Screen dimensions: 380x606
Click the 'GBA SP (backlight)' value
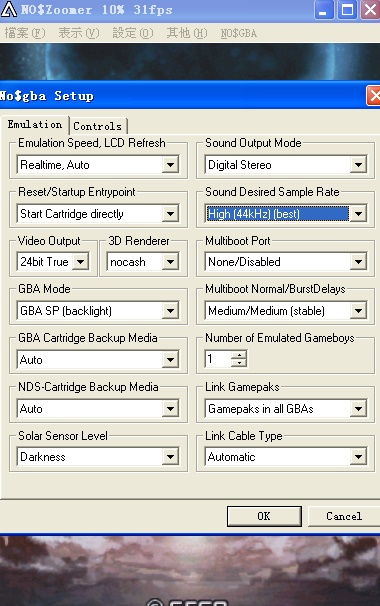tap(66, 311)
